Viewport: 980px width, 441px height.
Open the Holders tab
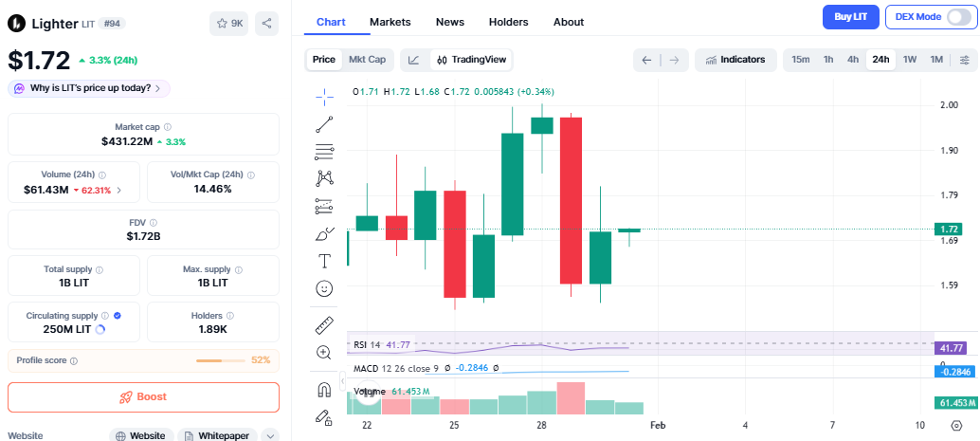[x=508, y=22]
